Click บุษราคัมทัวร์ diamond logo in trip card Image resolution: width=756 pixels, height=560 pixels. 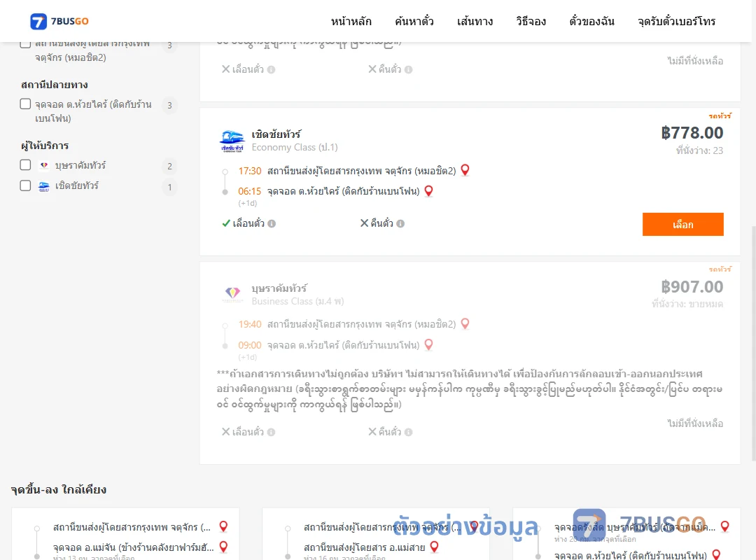[232, 294]
